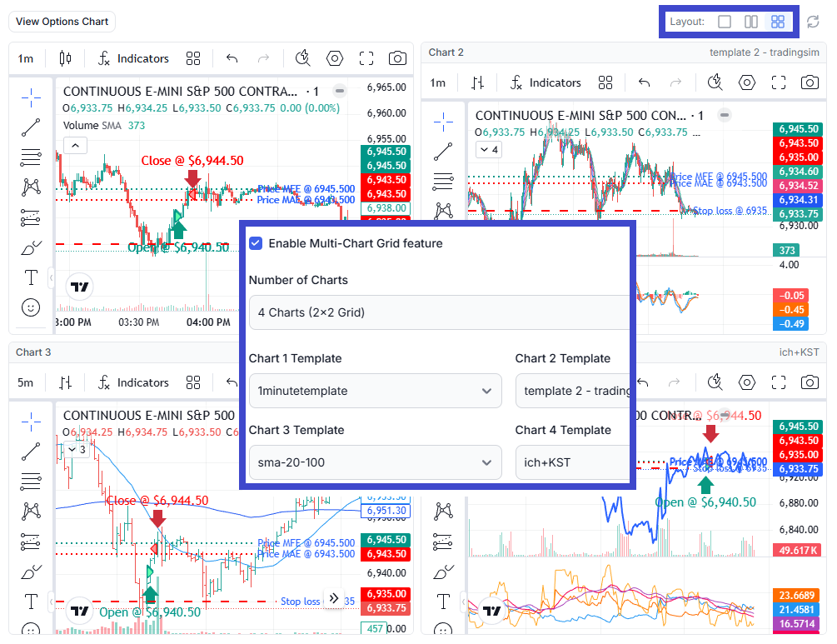The width and height of the screenshot is (837, 644).
Task: Uncheck Enable Multi-Chart Grid feature
Action: [257, 243]
